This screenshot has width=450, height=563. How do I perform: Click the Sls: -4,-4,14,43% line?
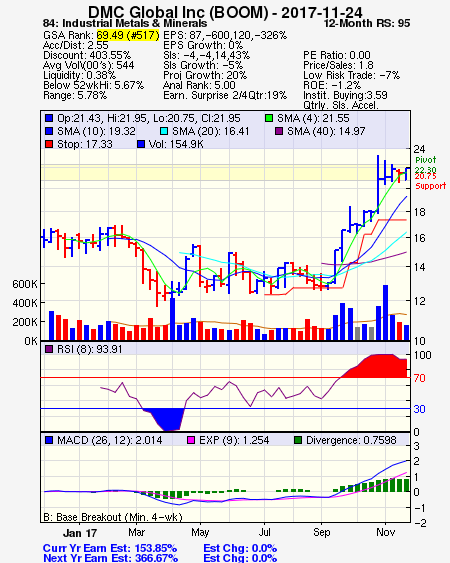click(207, 55)
